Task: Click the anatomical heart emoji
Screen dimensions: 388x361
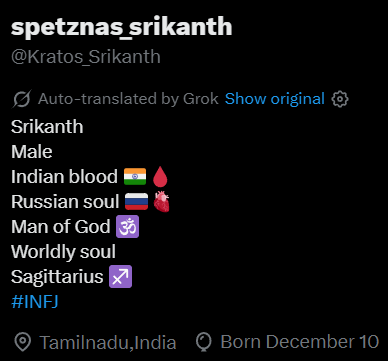Action: [x=162, y=202]
